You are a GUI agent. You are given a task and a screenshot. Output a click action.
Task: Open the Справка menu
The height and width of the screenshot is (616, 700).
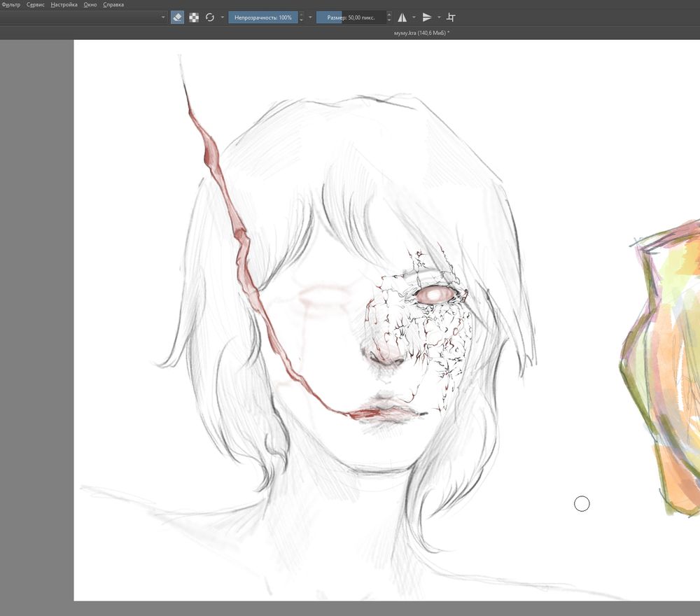tap(113, 4)
